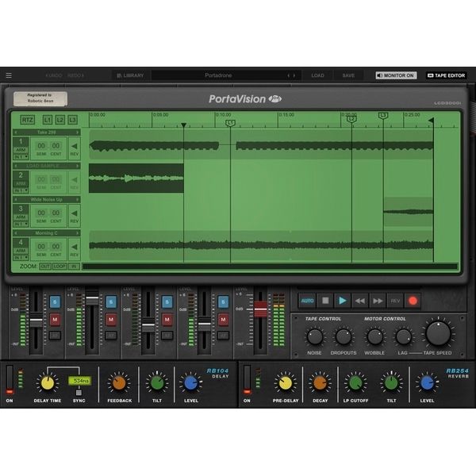Click the red master fader
Screen dimensions: 476x476
pos(260,309)
